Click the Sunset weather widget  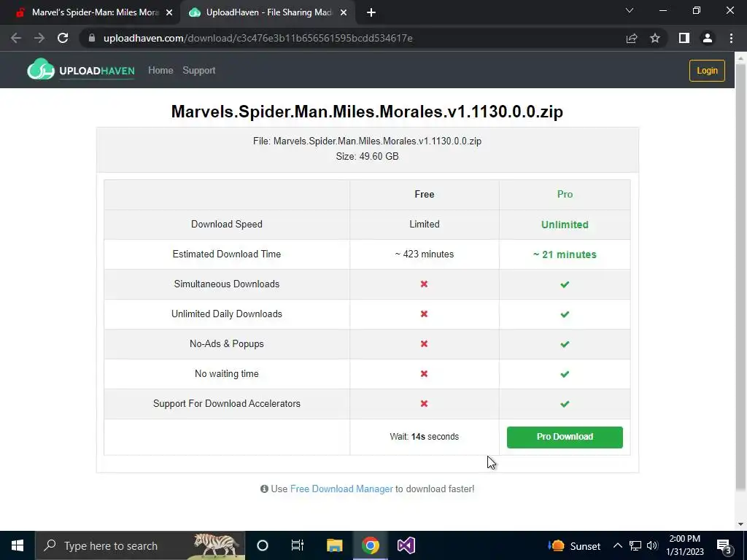[573, 546]
